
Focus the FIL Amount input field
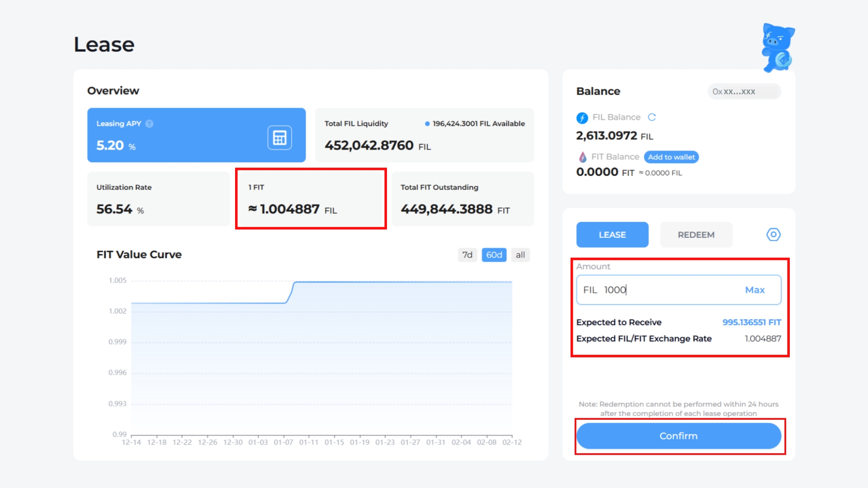[669, 290]
